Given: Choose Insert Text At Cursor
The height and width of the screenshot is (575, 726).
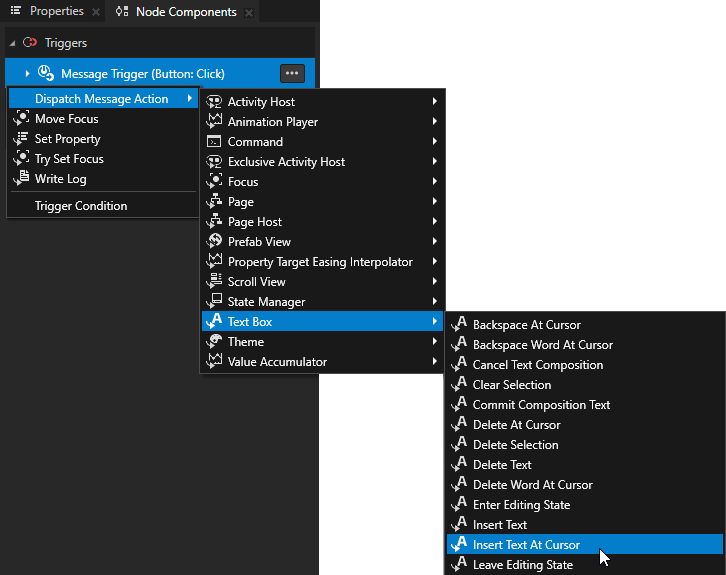Looking at the screenshot, I should (x=526, y=545).
